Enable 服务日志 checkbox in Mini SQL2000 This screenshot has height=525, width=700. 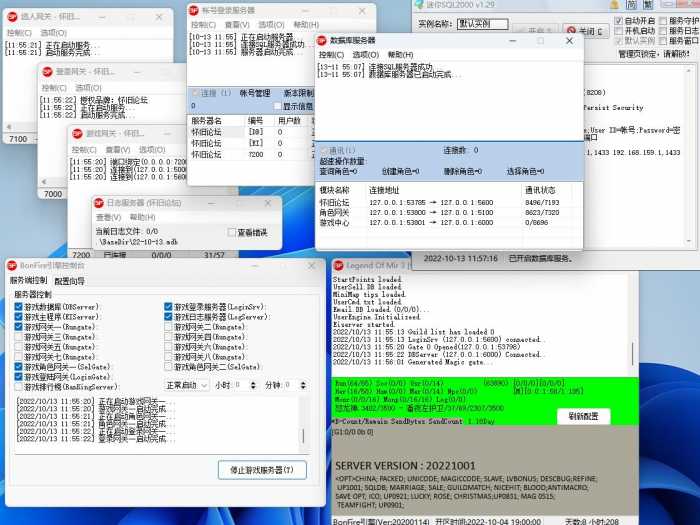(x=663, y=31)
